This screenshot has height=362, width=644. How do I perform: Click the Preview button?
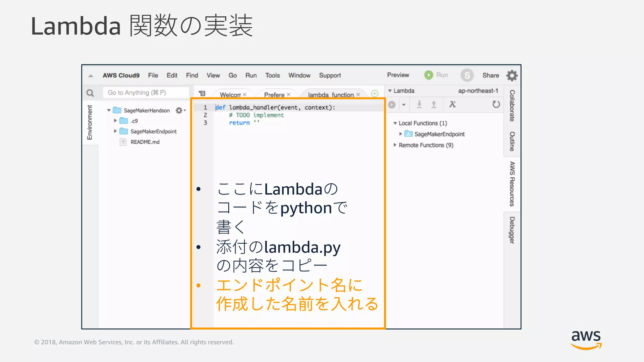coord(398,75)
